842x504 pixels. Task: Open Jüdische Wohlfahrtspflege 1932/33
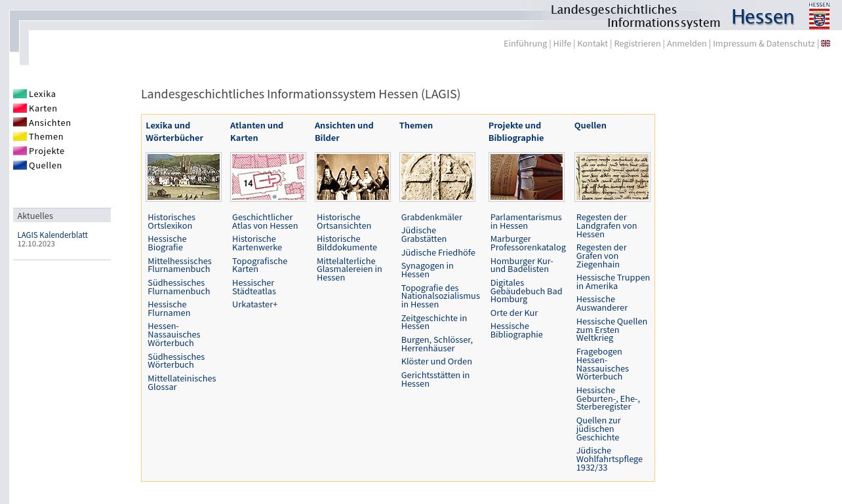[609, 459]
